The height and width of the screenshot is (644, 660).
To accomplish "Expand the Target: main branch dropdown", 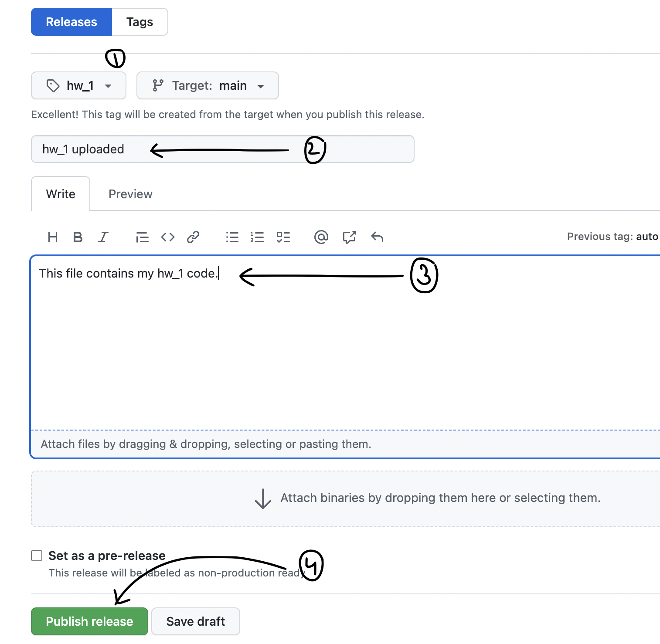I will point(208,85).
